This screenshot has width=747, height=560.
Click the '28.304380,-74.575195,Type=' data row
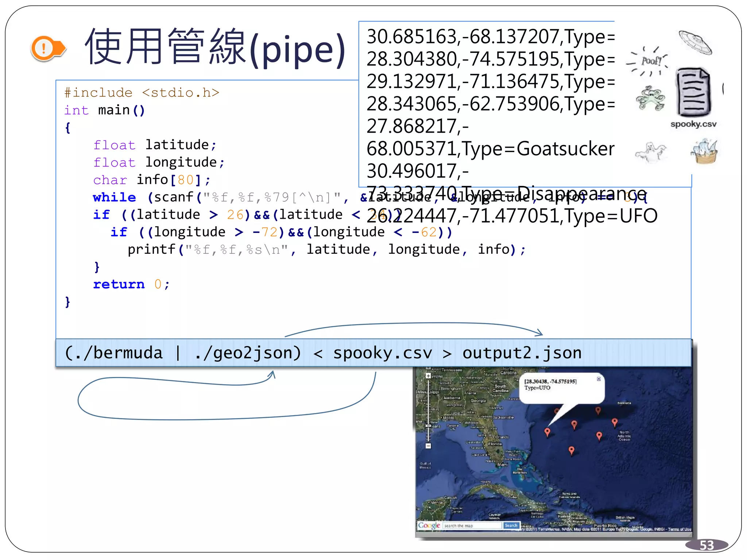(491, 59)
